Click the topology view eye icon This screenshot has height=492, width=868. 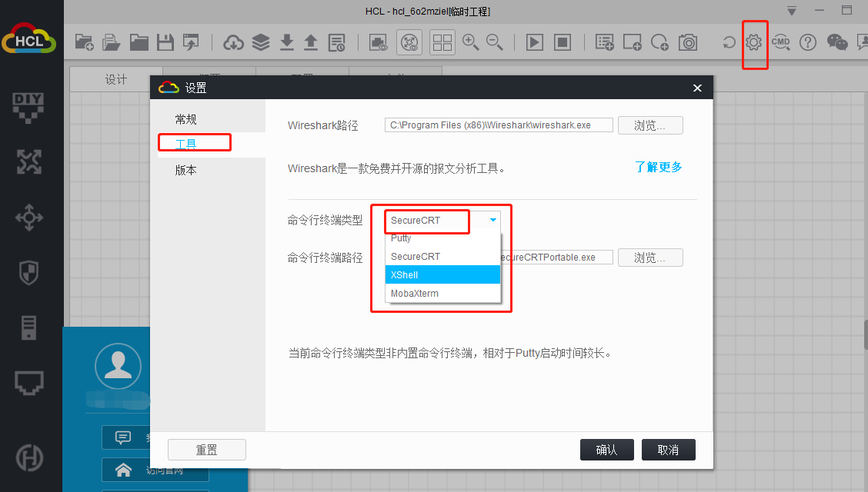point(409,42)
